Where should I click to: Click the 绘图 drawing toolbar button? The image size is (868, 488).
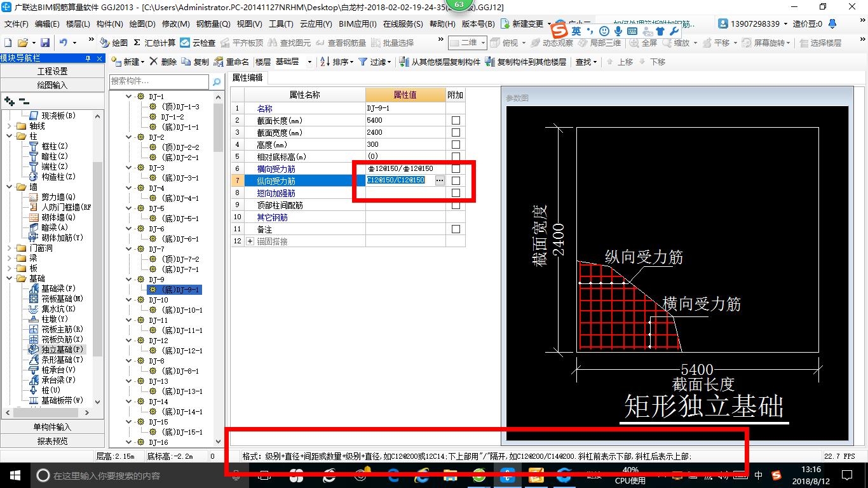point(114,43)
